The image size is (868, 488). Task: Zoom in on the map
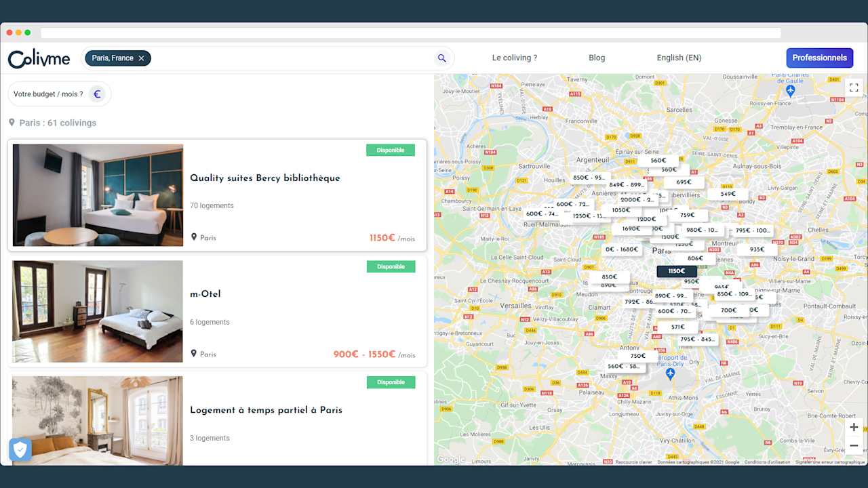pyautogui.click(x=854, y=427)
